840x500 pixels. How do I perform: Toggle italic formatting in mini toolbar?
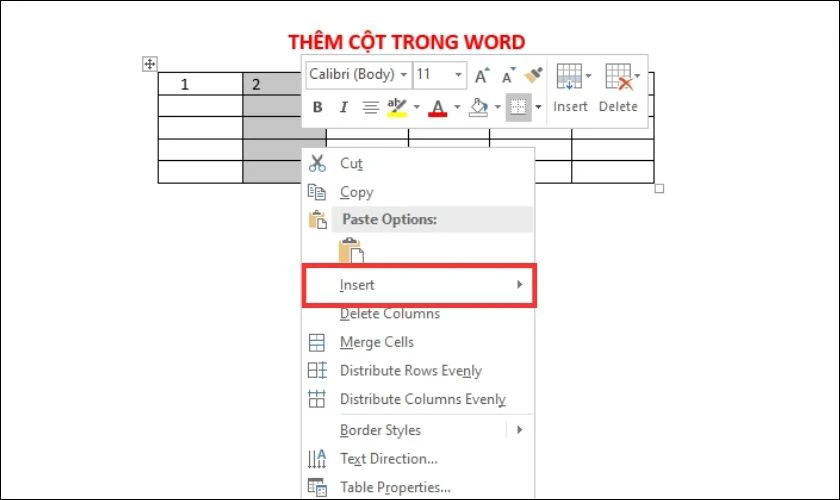click(x=343, y=107)
